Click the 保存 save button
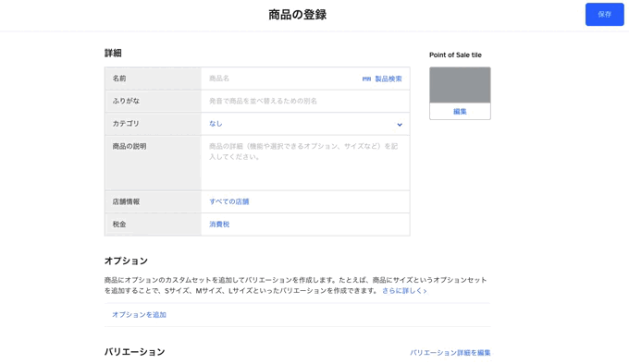Screen dimensions: 629x364 [x=604, y=15]
